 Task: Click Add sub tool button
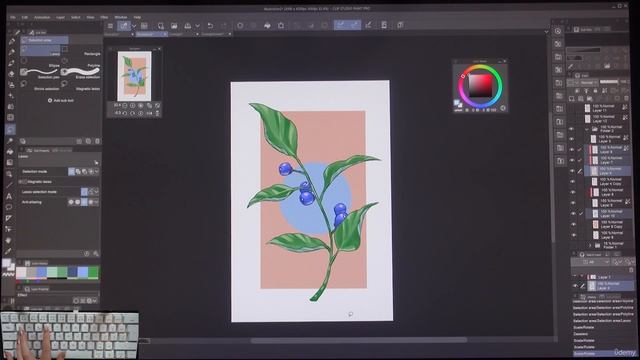tap(62, 100)
